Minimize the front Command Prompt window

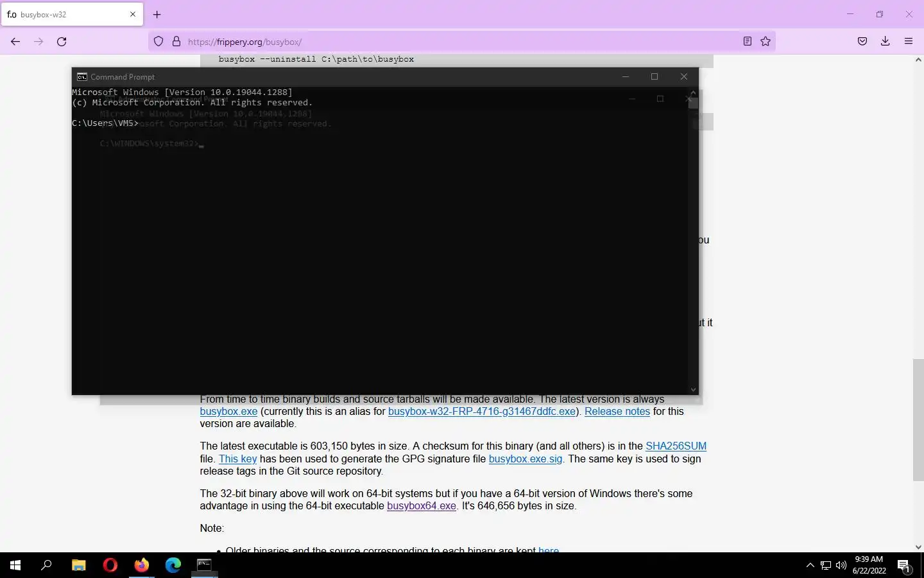click(626, 76)
